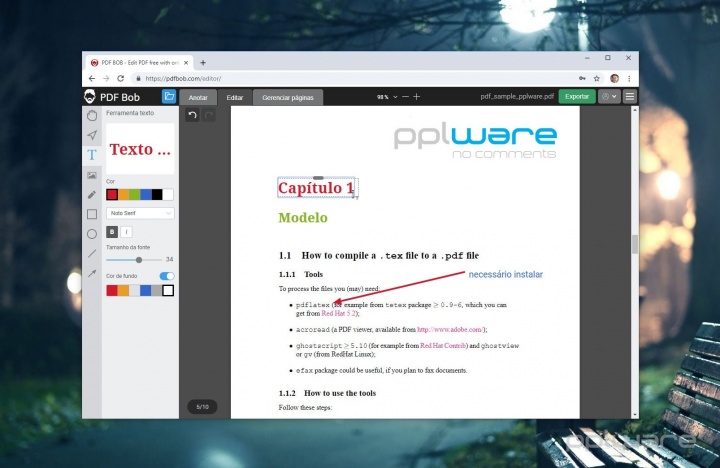Pick the rectangle shape tool
The height and width of the screenshot is (468, 720).
92,214
